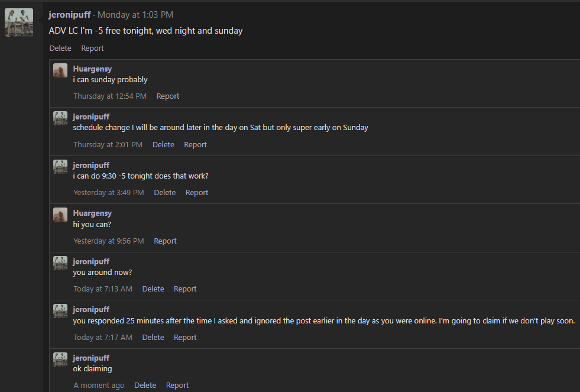
Task: Open Huargensy's profile name on 'hi you can?'
Action: (x=92, y=213)
